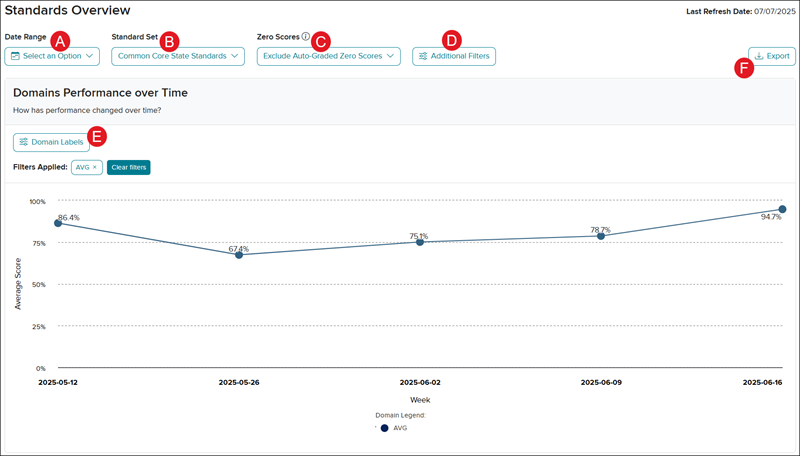The image size is (800, 456).
Task: Select the highest data point at 2025-06-16
Action: [782, 209]
